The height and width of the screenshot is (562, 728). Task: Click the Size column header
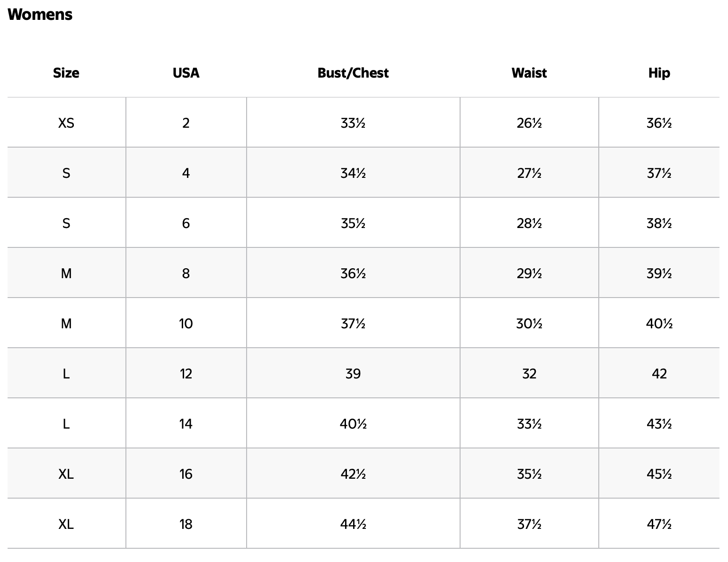coord(66,73)
